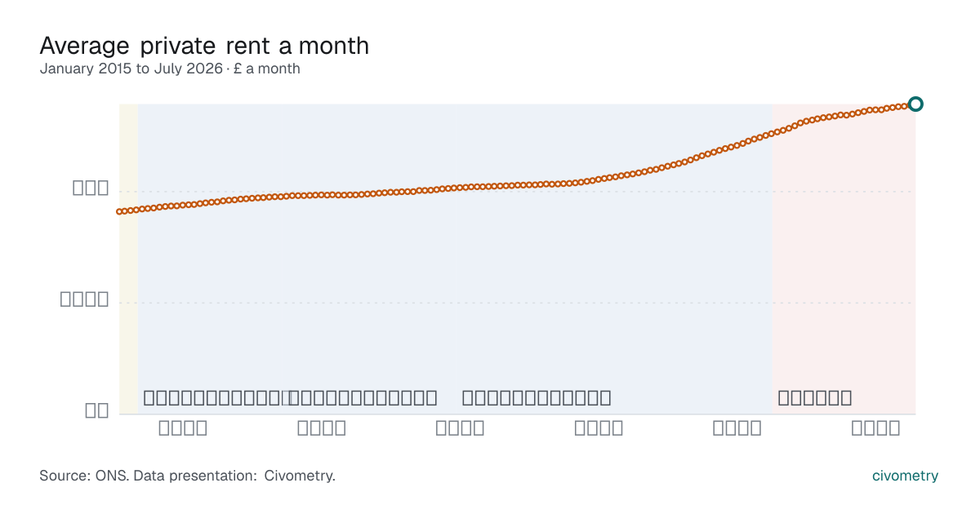Click the Source: ONS attribution text
Viewport: 980px width, 514px height.
point(82,476)
